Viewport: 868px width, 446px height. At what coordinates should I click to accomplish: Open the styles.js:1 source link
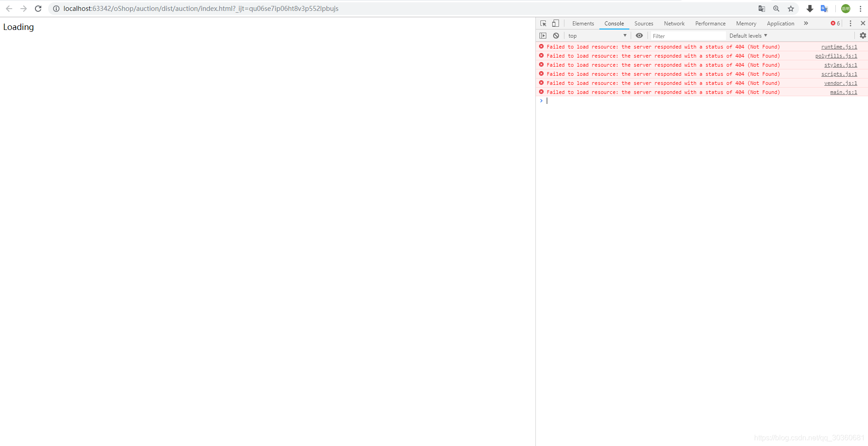841,65
